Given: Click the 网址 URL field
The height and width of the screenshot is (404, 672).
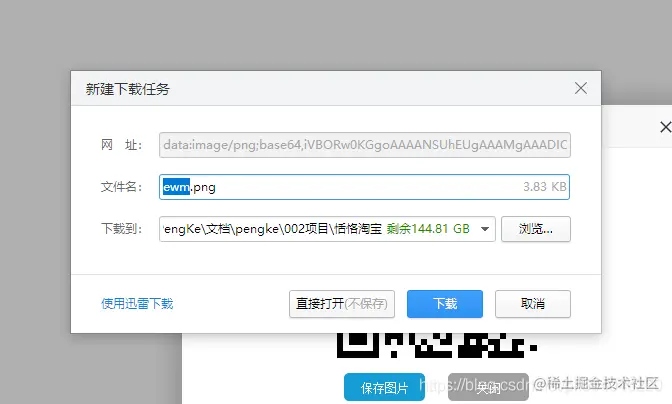Looking at the screenshot, I should (x=365, y=145).
